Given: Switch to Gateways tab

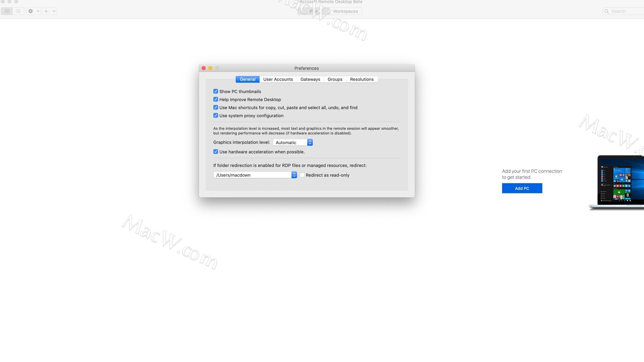Looking at the screenshot, I should (x=310, y=79).
